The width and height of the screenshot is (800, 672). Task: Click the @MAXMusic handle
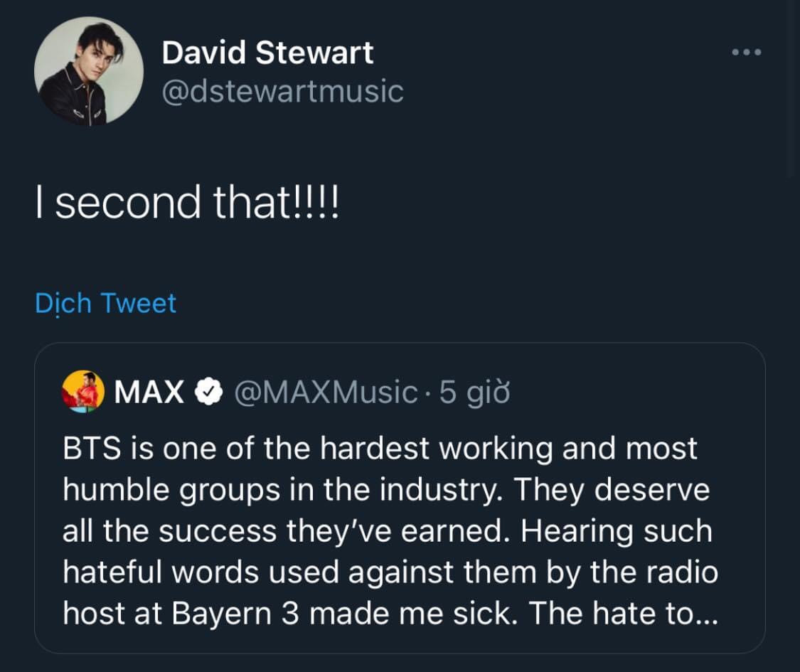(x=326, y=392)
